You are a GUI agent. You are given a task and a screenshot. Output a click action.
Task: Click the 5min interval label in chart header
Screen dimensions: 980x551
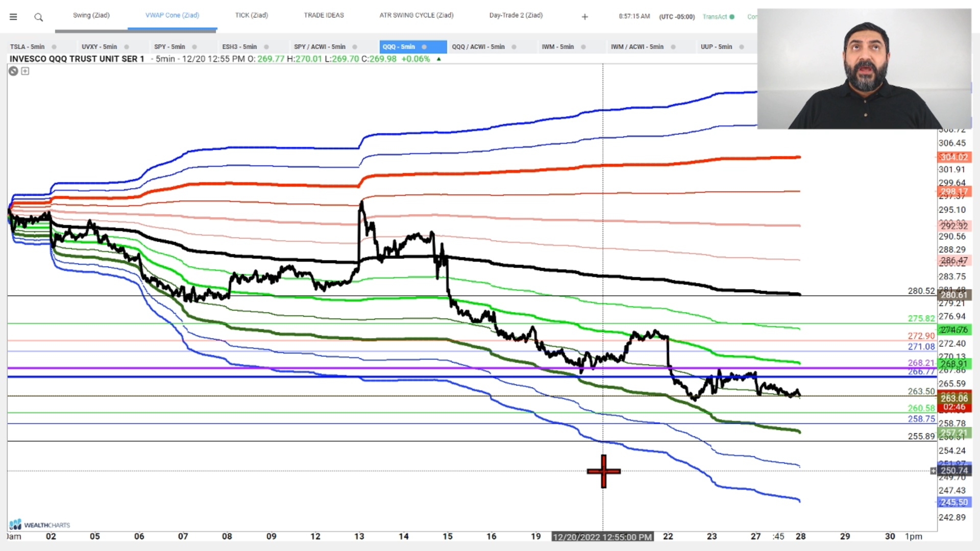165,59
